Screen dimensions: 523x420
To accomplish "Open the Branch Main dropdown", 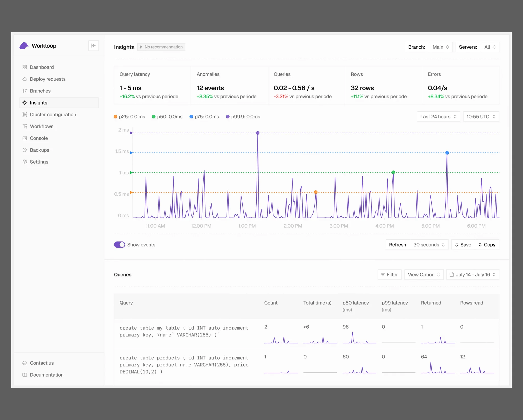I will [441, 47].
